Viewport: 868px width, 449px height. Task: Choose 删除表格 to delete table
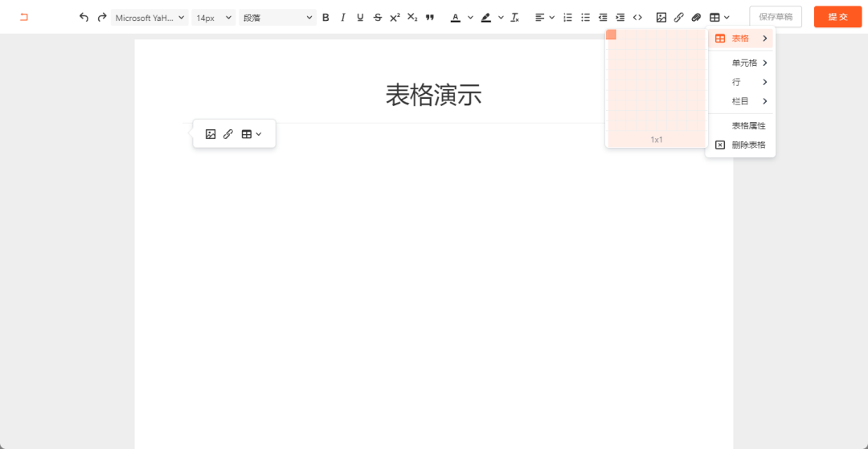pyautogui.click(x=740, y=145)
